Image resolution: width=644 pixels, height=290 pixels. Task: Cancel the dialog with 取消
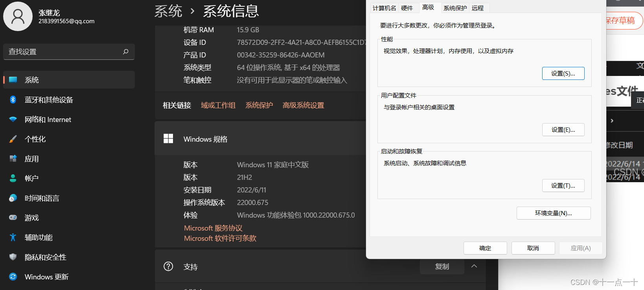[533, 248]
